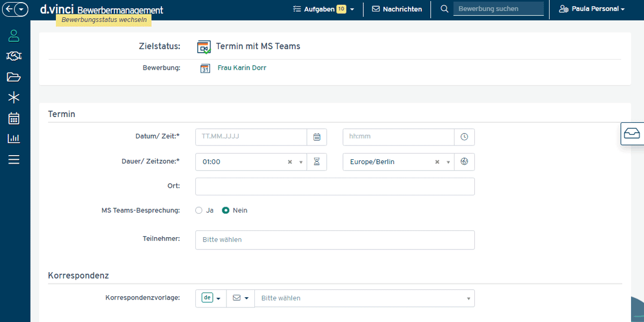Click the magnifier search icon
Viewport: 644px width, 322px height.
(444, 9)
